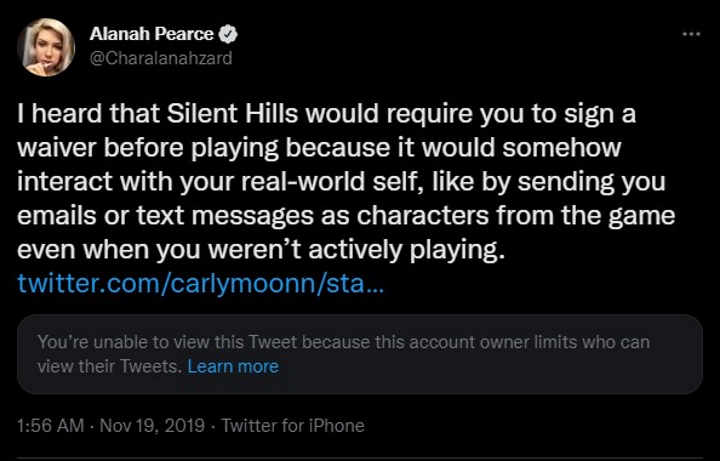Click the Nov 19, 2019 date
Image resolution: width=720 pixels, height=461 pixels.
(x=149, y=425)
